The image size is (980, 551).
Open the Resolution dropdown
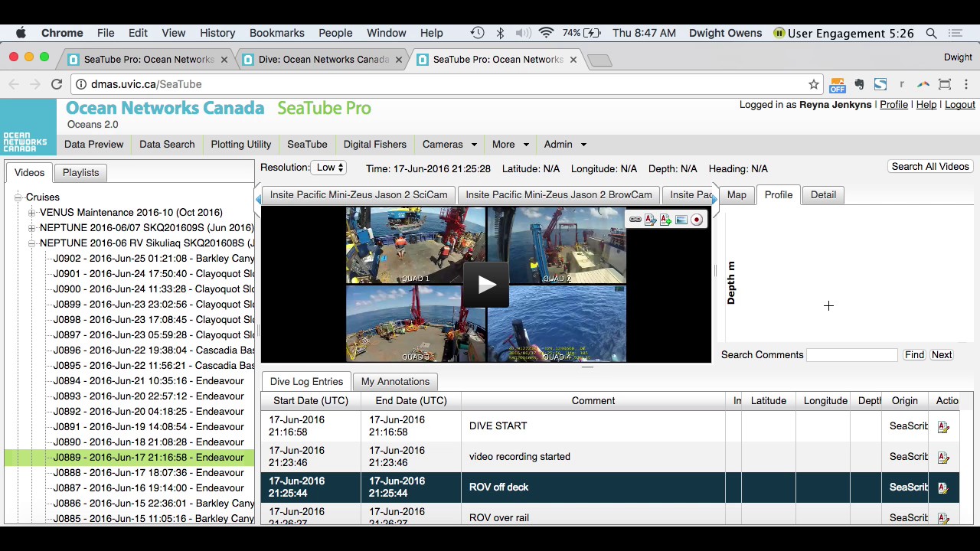(329, 168)
